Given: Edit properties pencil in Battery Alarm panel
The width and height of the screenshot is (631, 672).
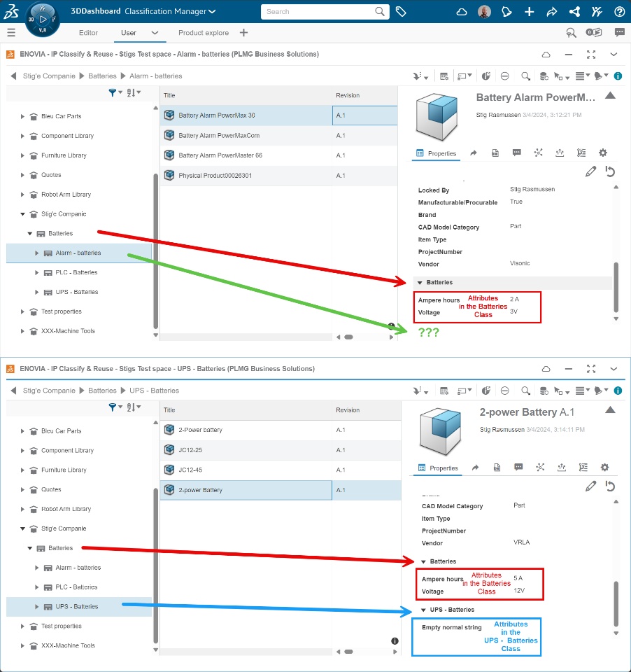Looking at the screenshot, I should (x=590, y=172).
